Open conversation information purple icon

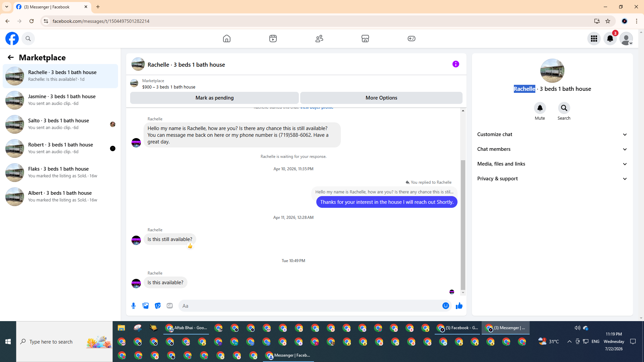(456, 64)
